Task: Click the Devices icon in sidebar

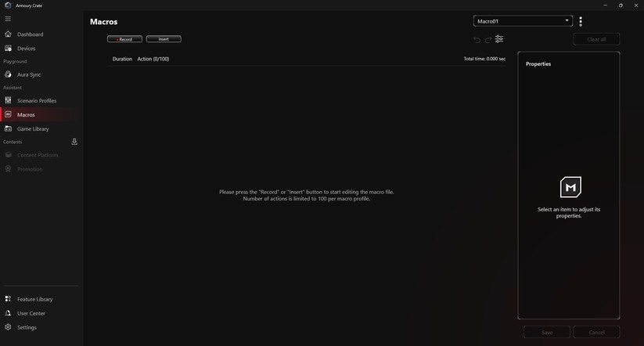Action: (x=8, y=48)
